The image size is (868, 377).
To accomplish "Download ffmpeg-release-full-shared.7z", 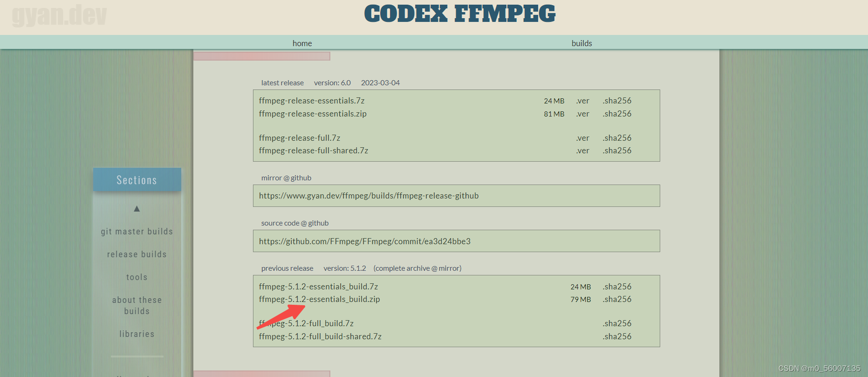I will [x=314, y=151].
